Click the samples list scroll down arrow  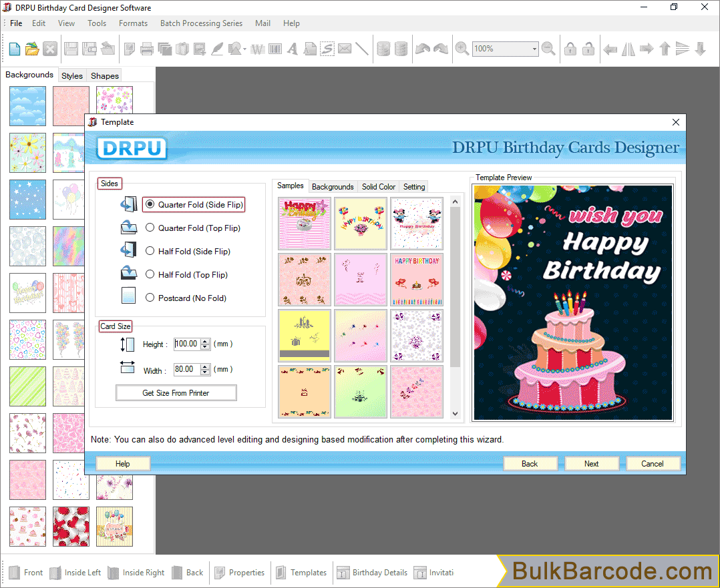455,414
